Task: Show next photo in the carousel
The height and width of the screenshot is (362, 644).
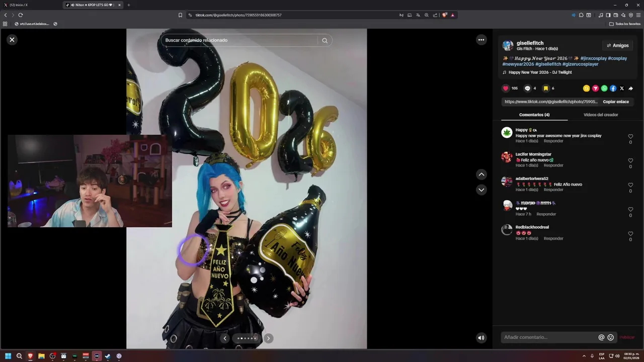Action: coord(268,338)
